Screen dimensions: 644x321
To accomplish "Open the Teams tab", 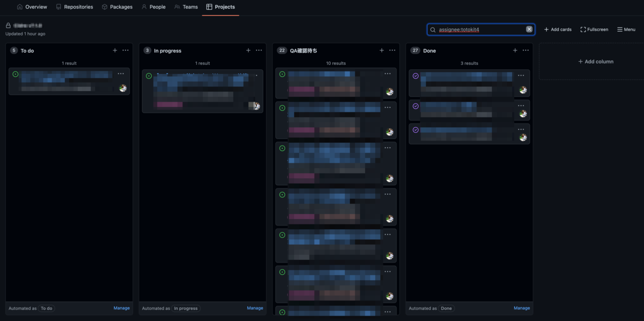I will click(x=186, y=7).
